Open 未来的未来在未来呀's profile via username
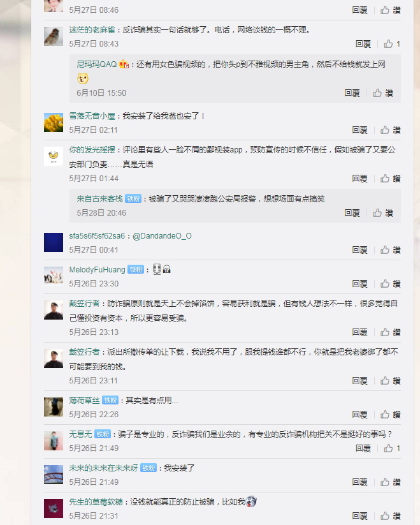 coord(104,468)
